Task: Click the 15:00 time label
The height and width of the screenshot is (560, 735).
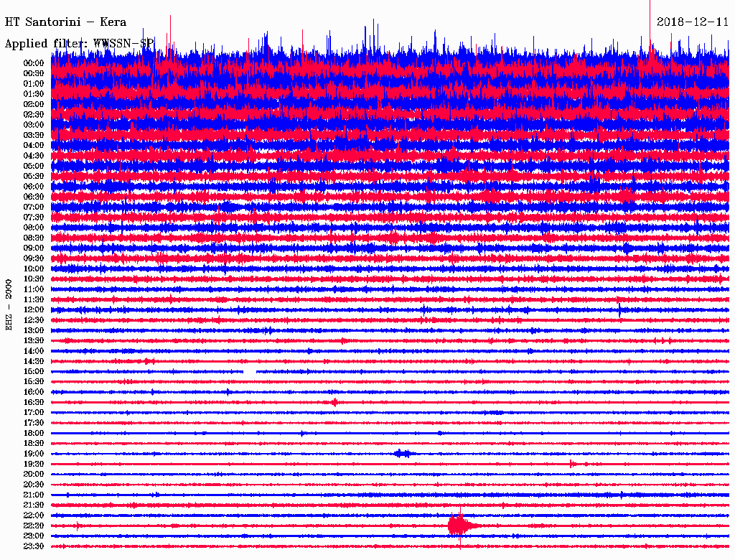Action: 34,371
